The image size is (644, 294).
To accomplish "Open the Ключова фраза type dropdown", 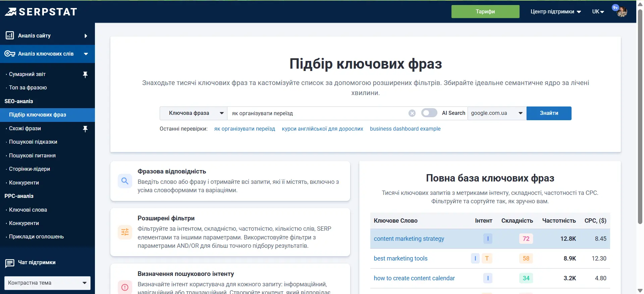I will point(194,113).
